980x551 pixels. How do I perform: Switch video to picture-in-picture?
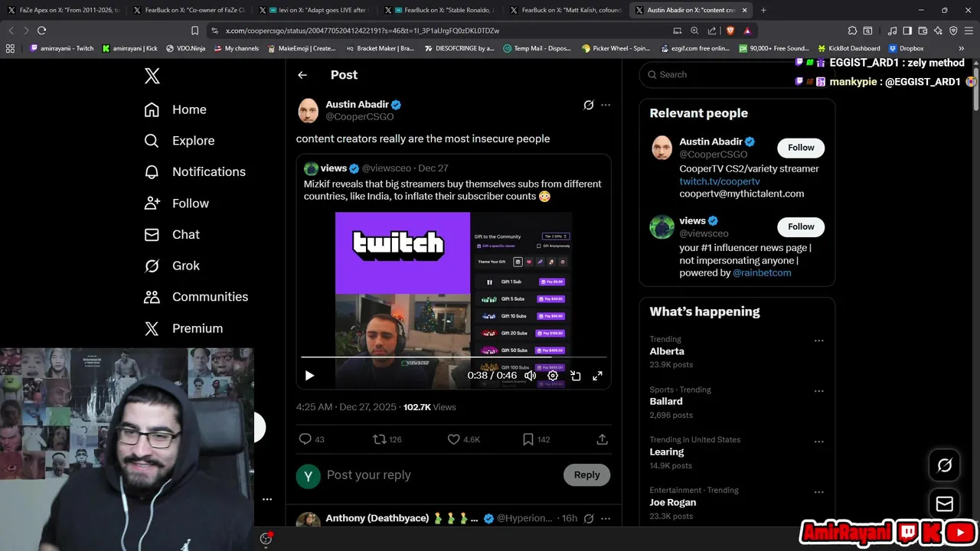pyautogui.click(x=575, y=376)
